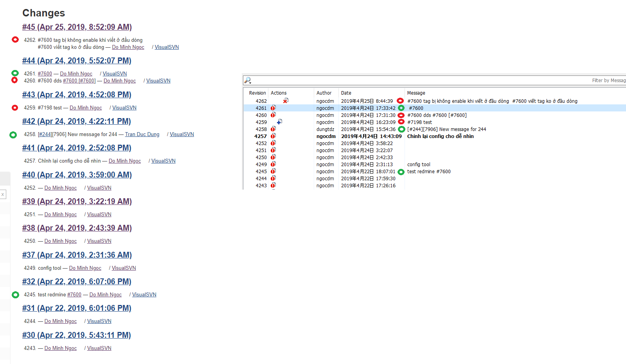The image size is (626, 364).
Task: Click green status circle beside 4261 in Changes list
Action: (x=15, y=73)
